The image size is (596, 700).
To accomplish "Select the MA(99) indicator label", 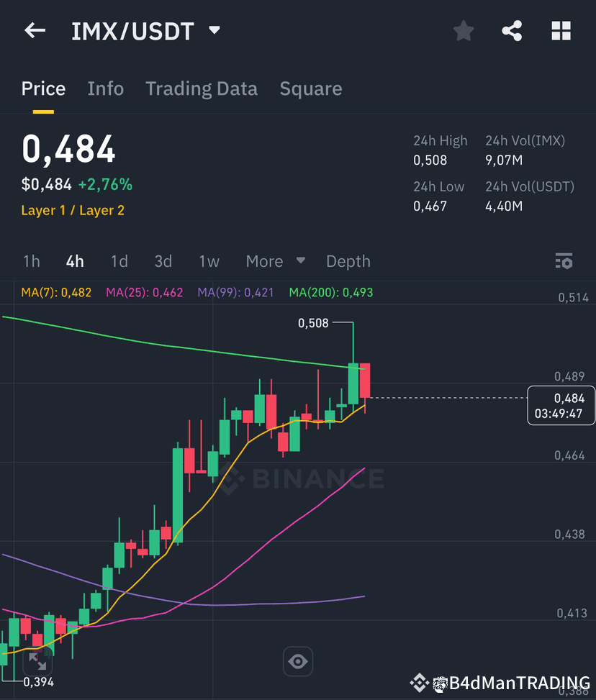I will [x=235, y=292].
